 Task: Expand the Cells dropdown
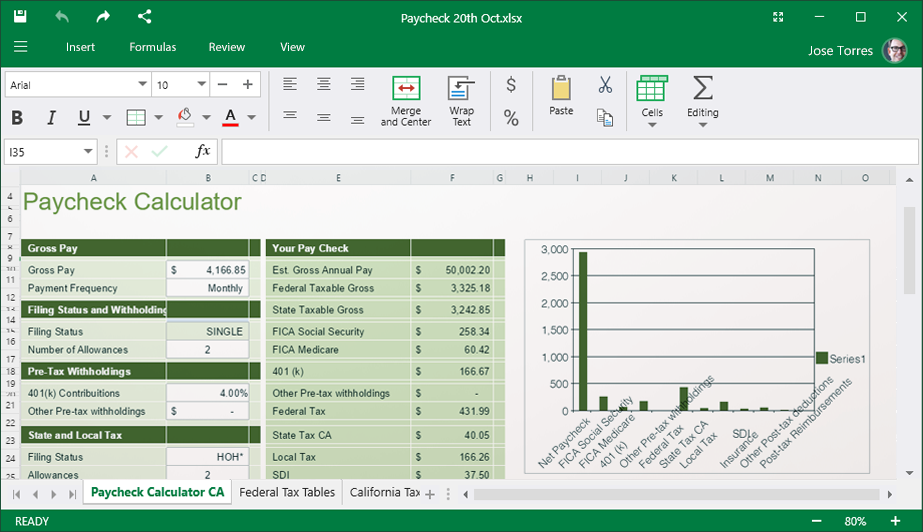tap(652, 124)
